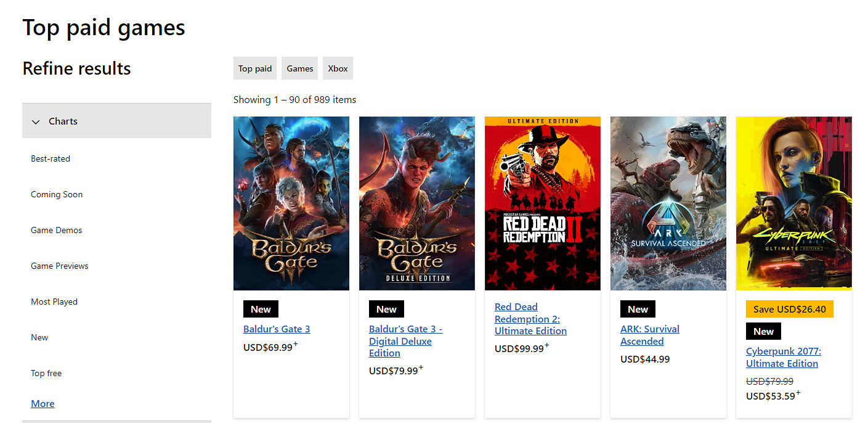Switch to Top free chart
The height and width of the screenshot is (423, 868).
tap(46, 373)
